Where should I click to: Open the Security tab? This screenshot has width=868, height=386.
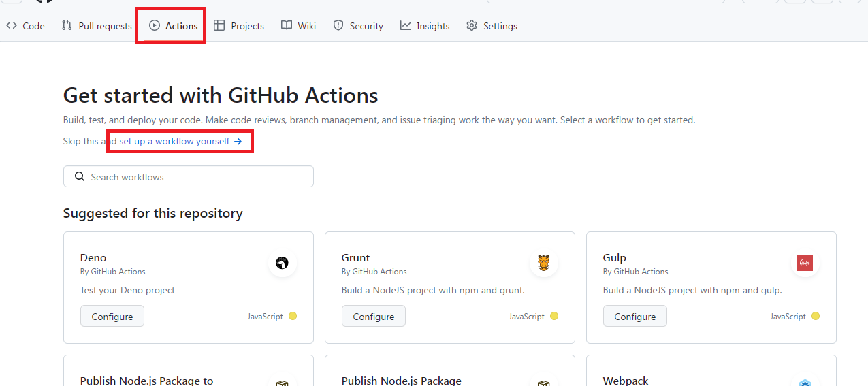coord(358,26)
